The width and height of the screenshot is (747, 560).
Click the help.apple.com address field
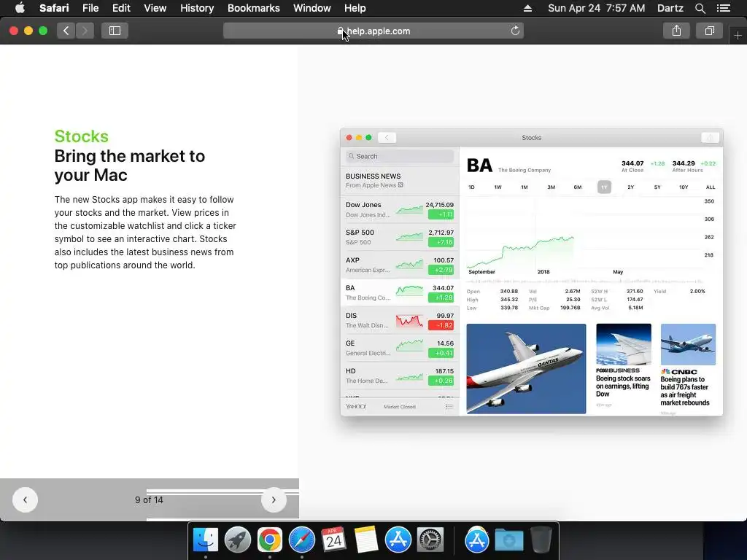tap(373, 31)
